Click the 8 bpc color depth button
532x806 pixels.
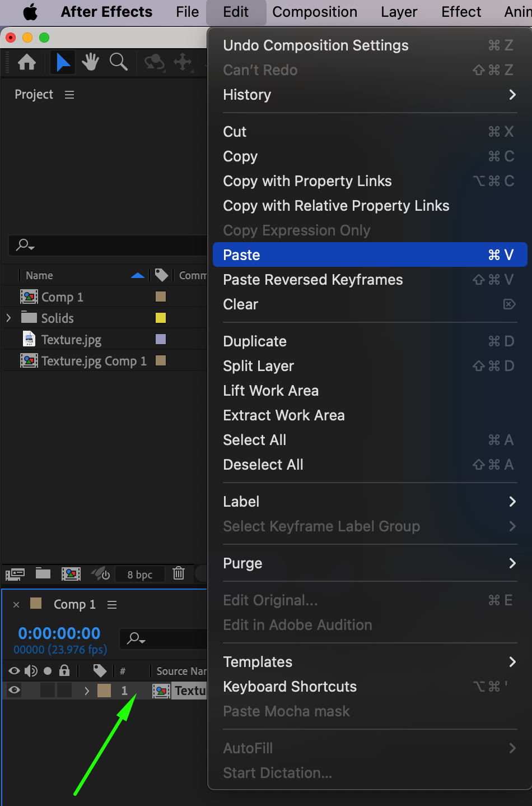tap(140, 574)
